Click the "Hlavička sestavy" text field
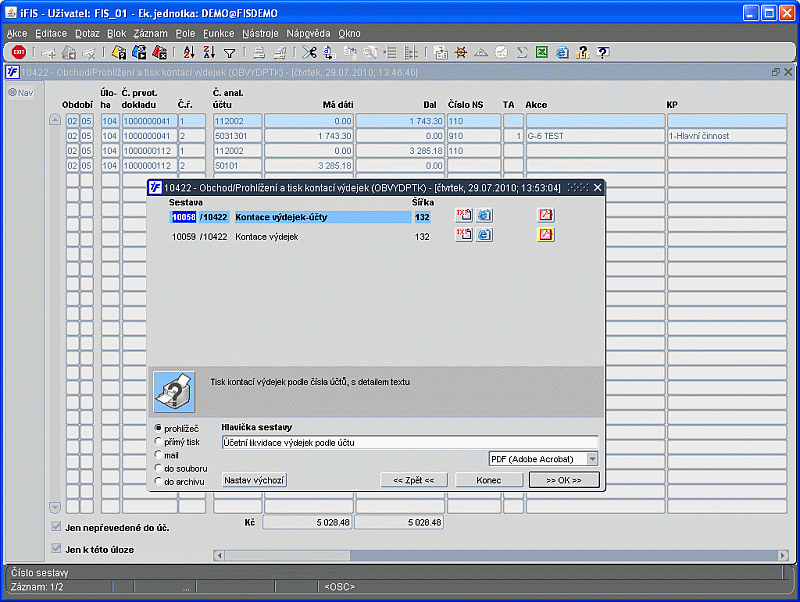The image size is (800, 602). (409, 442)
